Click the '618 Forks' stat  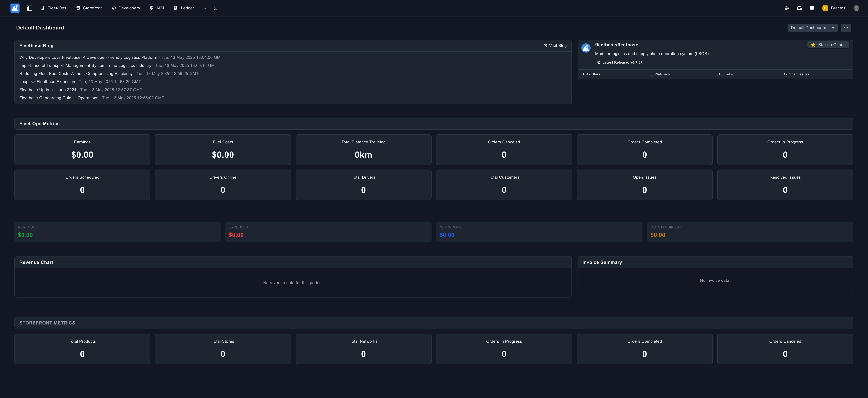pyautogui.click(x=724, y=74)
